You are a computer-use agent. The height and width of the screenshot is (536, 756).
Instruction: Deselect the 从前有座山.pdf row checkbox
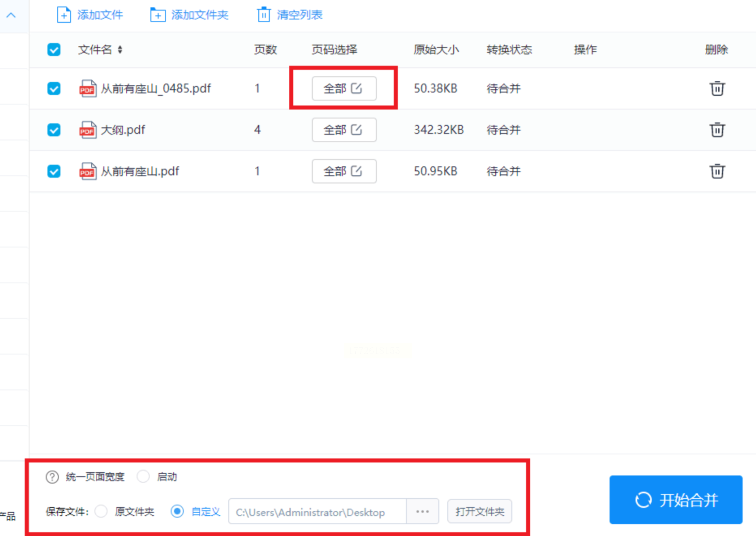click(x=54, y=172)
